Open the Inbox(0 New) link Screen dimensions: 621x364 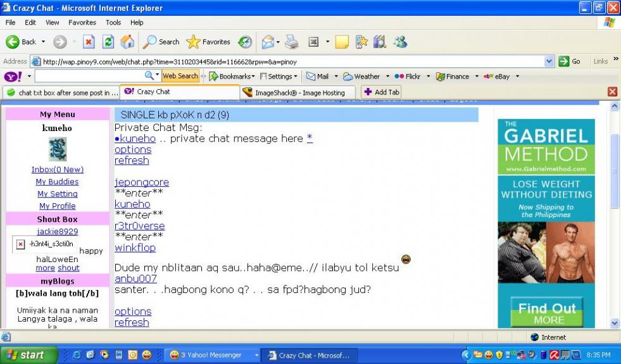58,170
